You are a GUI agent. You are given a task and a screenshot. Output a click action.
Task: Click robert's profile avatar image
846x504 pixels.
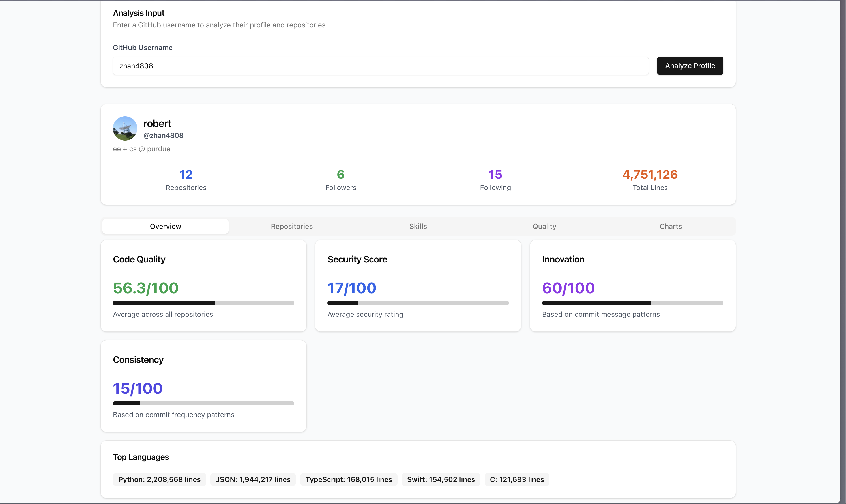click(125, 128)
